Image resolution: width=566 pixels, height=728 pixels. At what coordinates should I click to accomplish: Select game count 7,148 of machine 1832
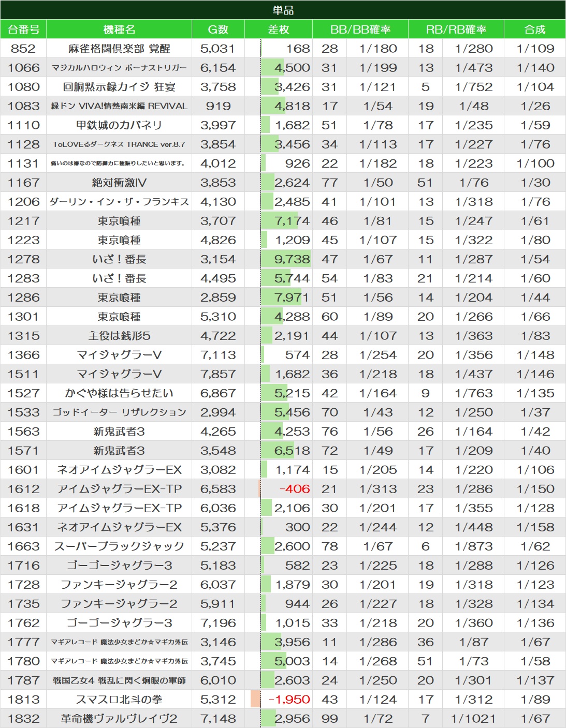[x=218, y=719]
